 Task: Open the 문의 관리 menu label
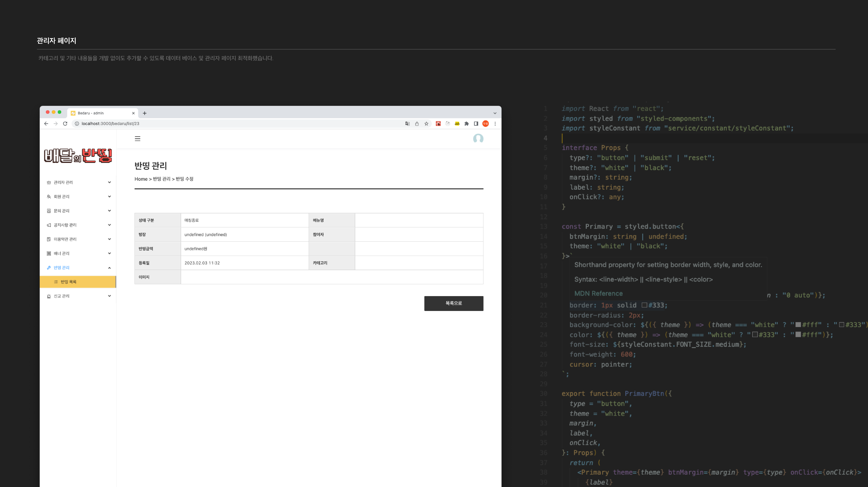[x=61, y=210]
